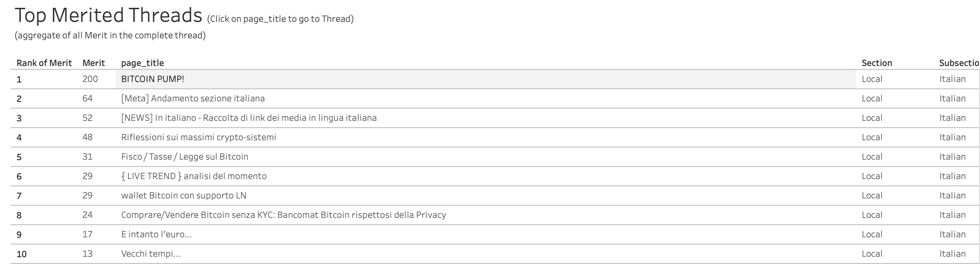The image size is (980, 264).
Task: Open Riflessioni sui massimi crypto-sistemi thread
Action: tap(199, 137)
